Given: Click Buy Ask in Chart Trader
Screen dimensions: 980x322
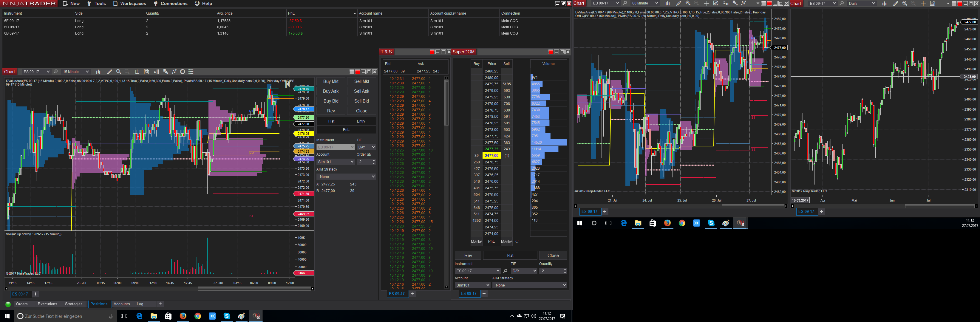Looking at the screenshot, I should tap(331, 91).
